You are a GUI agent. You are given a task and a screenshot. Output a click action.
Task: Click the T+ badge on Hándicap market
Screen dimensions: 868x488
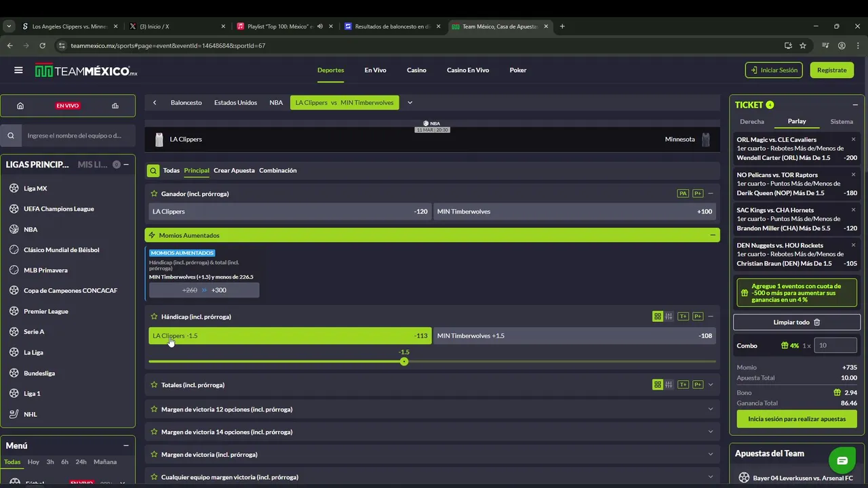[683, 317]
